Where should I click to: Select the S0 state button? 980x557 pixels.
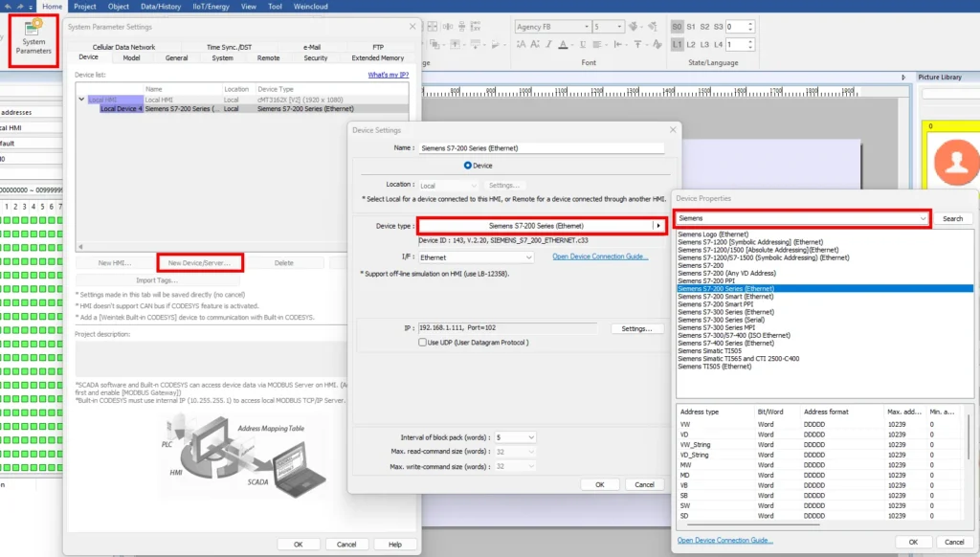(x=678, y=27)
